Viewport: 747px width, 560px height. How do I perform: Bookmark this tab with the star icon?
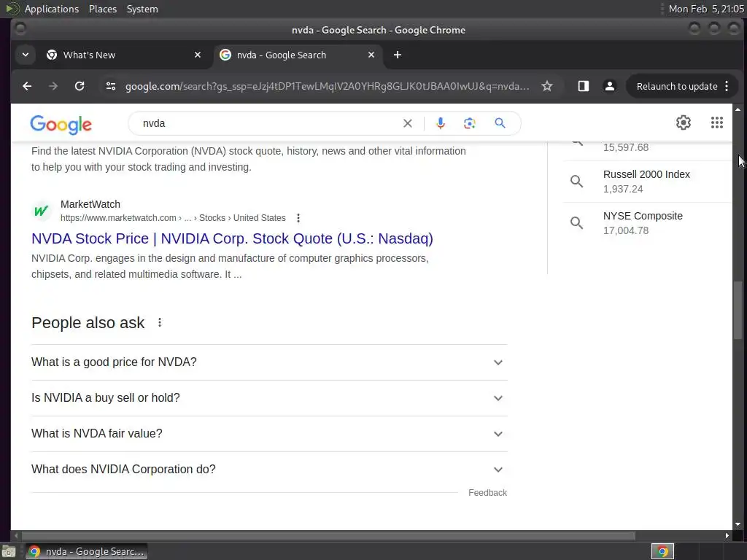[x=547, y=86]
